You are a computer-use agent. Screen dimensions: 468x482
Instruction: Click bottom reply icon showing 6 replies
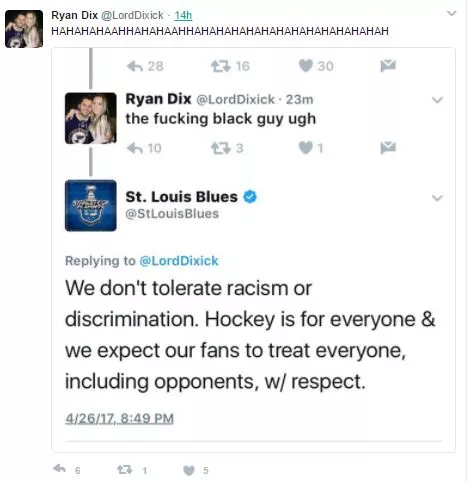pos(60,469)
